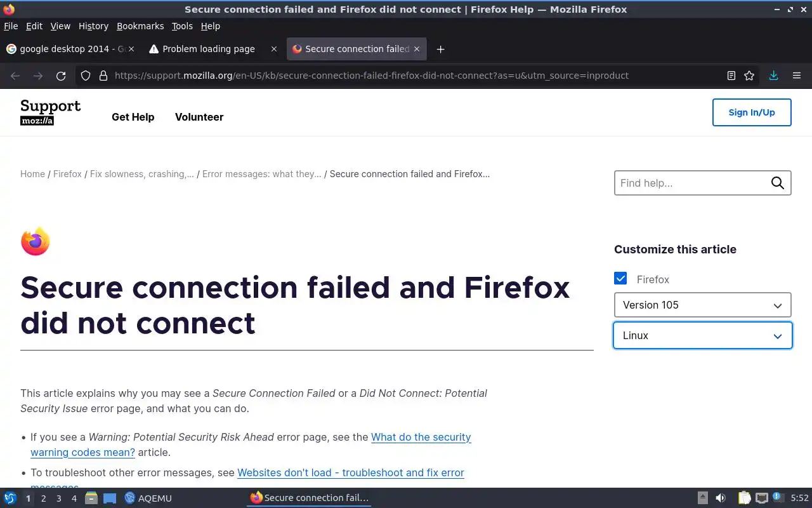
Task: Switch to workspace 2 in taskbar
Action: [43, 498]
